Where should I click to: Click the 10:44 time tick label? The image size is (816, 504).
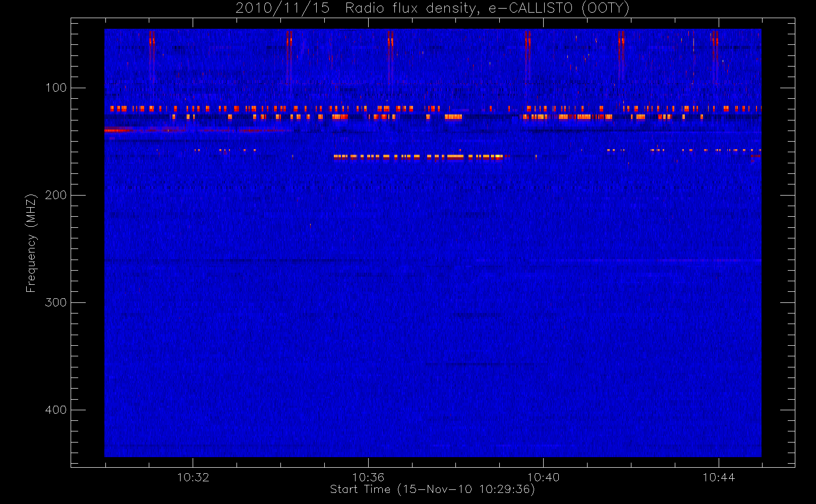pos(719,477)
